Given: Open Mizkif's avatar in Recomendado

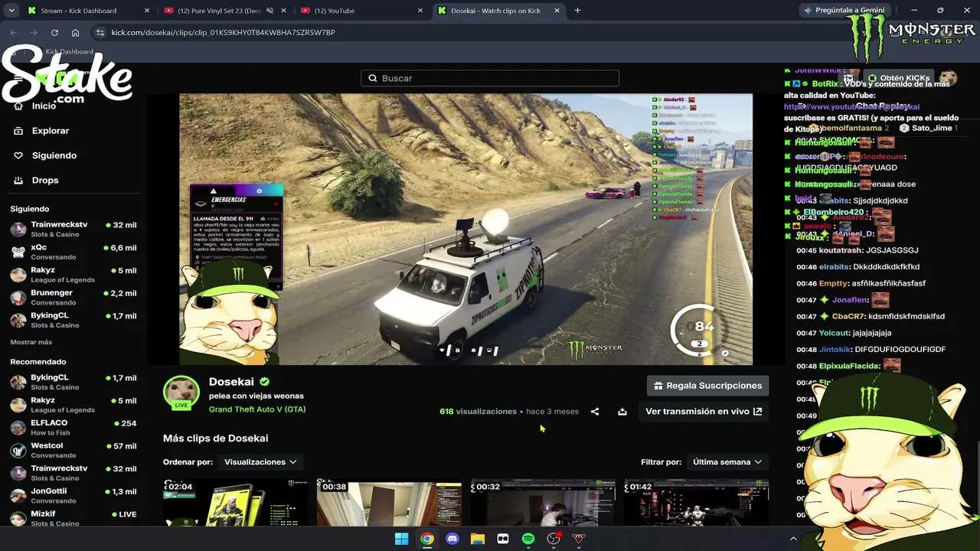Looking at the screenshot, I should point(18,519).
